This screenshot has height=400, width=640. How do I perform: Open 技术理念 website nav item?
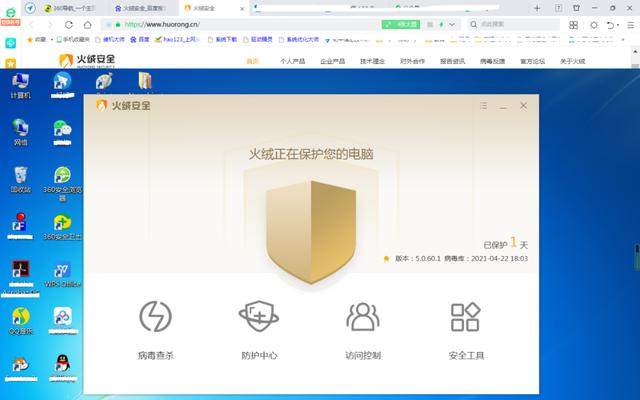(372, 61)
